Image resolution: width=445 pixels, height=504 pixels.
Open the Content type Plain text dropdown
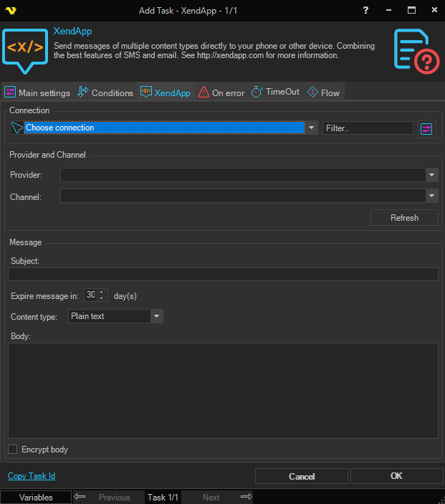pos(157,316)
